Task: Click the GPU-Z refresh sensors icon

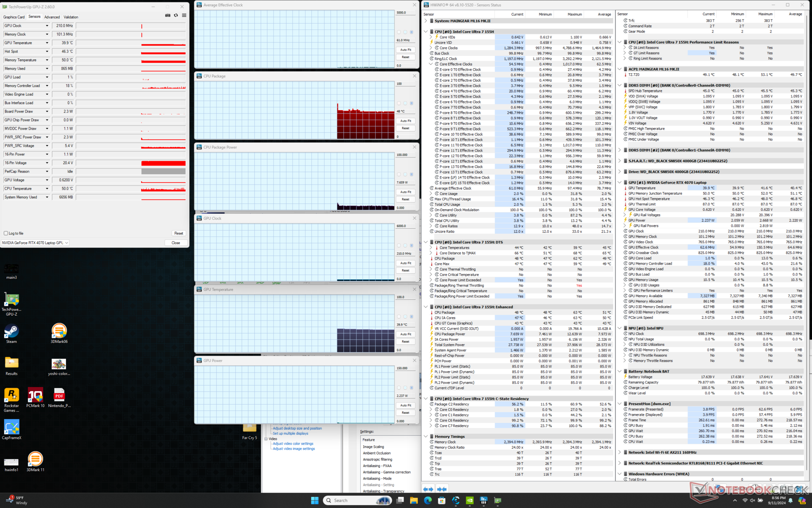Action: click(176, 15)
